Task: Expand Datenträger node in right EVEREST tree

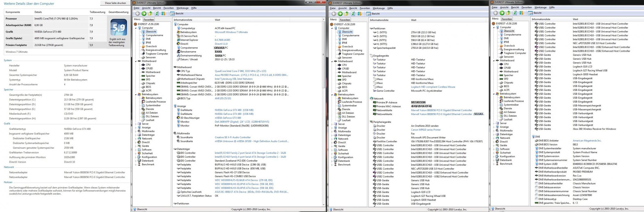Action: [x=494, y=134]
